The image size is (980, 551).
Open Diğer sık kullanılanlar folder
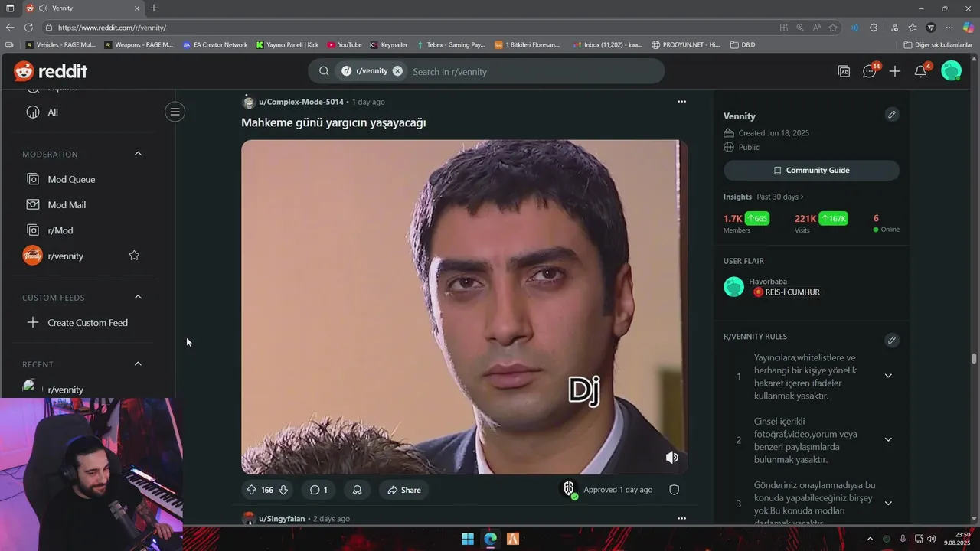938,44
